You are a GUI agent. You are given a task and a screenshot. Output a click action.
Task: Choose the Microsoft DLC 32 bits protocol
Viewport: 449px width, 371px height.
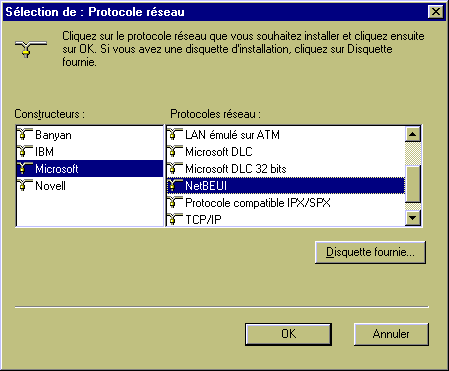[286, 169]
